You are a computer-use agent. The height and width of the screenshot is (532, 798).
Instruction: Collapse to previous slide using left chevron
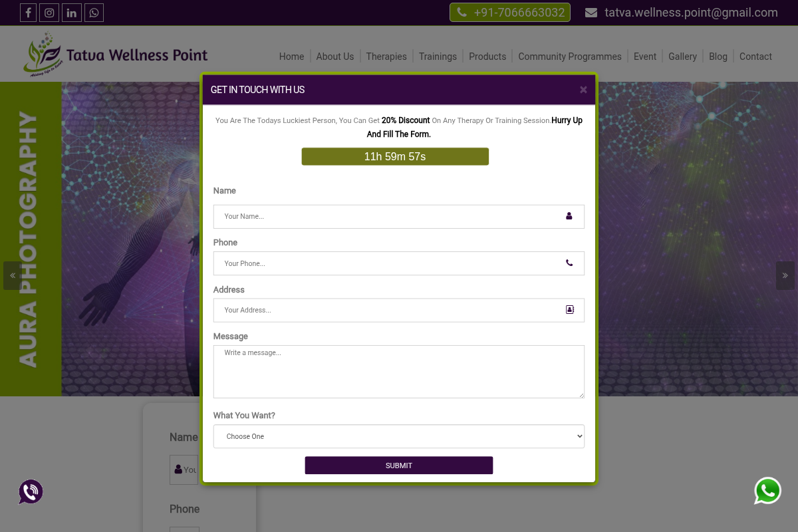13,275
